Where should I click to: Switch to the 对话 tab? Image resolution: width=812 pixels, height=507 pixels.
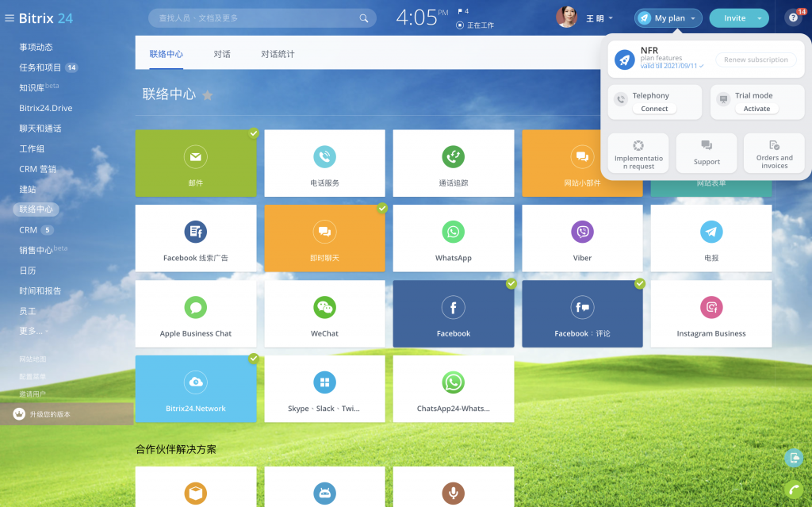[222, 54]
